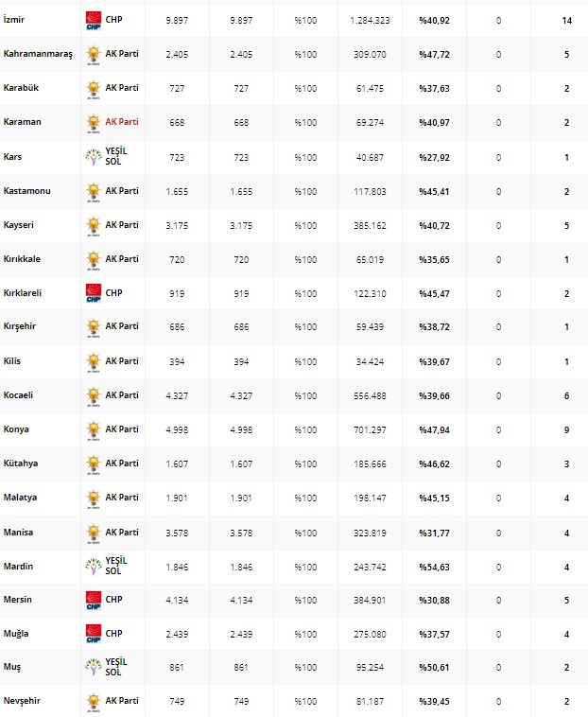Click the Malatya province name
Image resolution: width=588 pixels, height=717 pixels.
tap(20, 498)
